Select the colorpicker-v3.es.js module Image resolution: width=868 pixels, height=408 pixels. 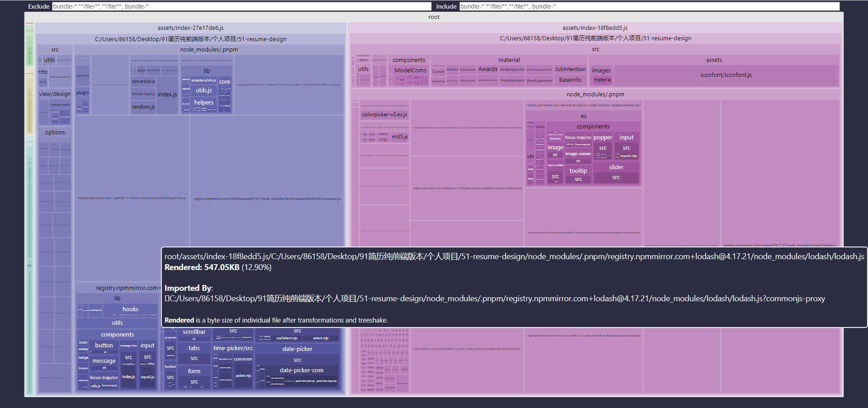tap(385, 115)
